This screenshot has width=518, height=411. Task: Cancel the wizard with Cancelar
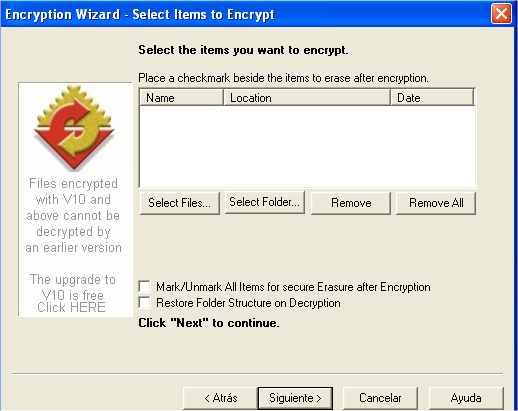[x=380, y=398]
